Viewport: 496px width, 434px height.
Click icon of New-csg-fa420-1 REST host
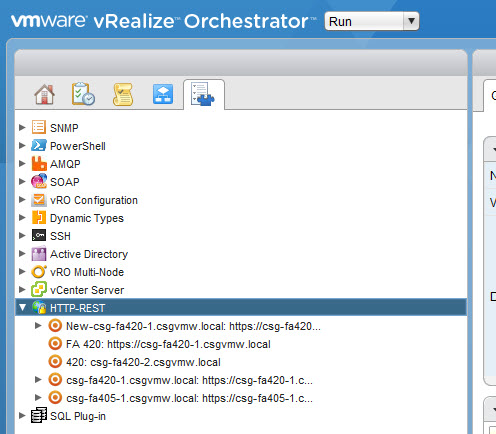point(55,325)
